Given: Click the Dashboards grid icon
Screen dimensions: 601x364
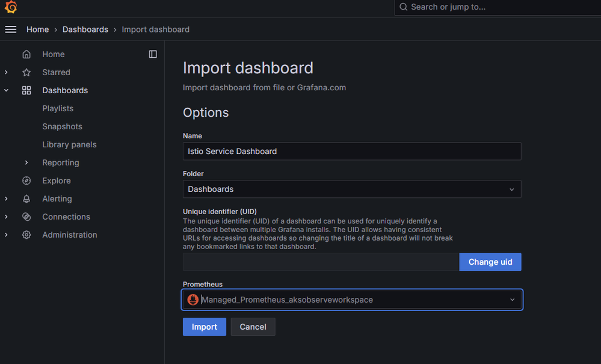Looking at the screenshot, I should (x=26, y=90).
